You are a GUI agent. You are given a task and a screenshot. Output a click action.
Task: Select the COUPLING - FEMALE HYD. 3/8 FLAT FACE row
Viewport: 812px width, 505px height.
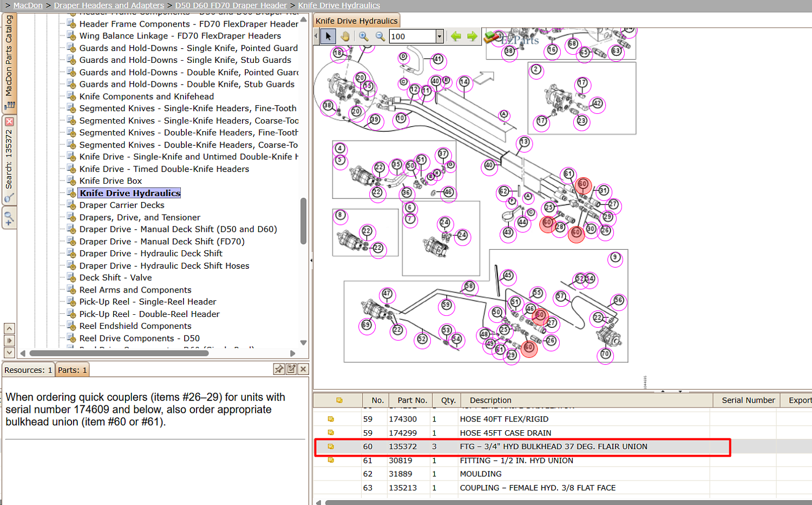[563, 488]
